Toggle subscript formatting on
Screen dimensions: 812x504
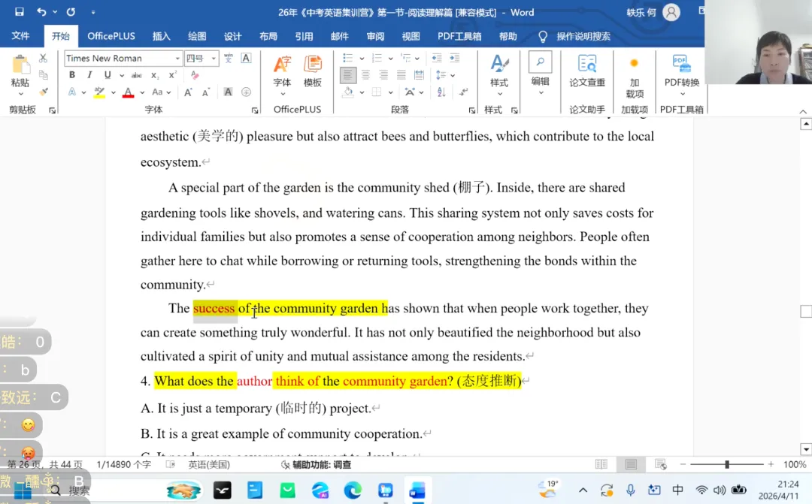(155, 74)
